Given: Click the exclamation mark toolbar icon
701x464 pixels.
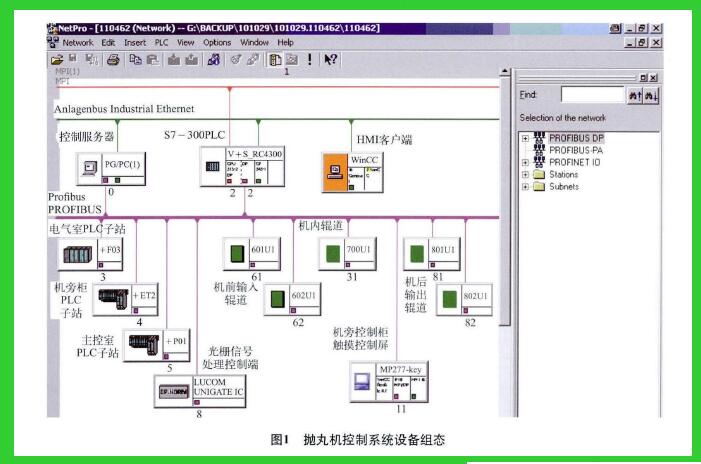Looking at the screenshot, I should [x=310, y=59].
